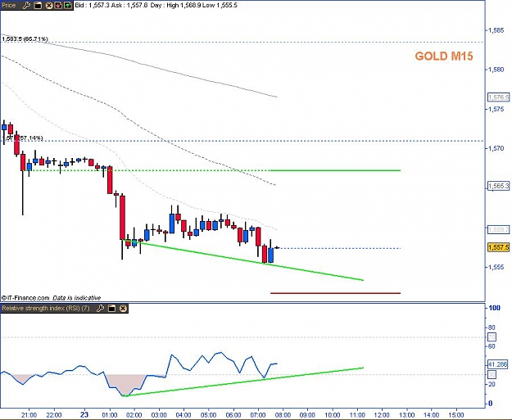Click the RSI 100 scale label
The image size is (512, 420).
coord(494,308)
